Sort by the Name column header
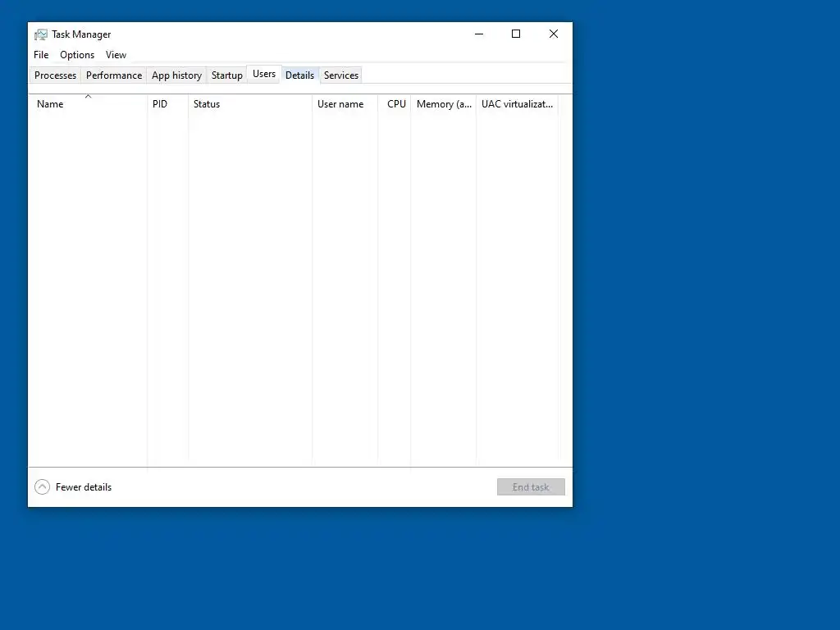 [88, 104]
